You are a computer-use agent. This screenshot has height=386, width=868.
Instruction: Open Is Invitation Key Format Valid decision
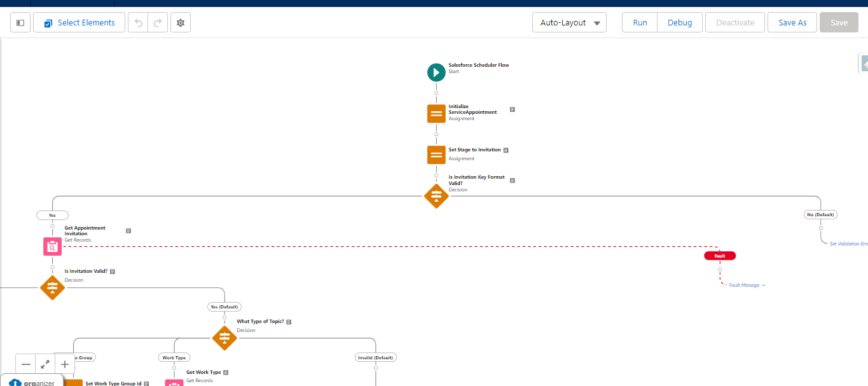pos(436,196)
